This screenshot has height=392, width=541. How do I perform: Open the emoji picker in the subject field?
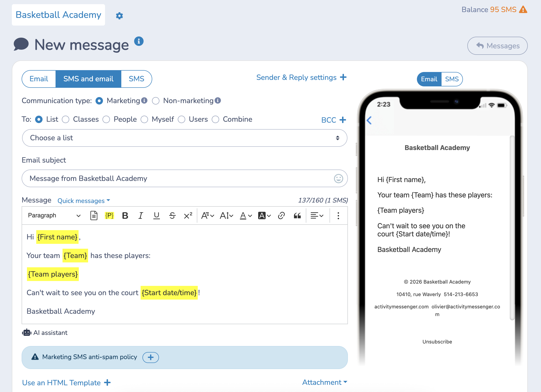(339, 178)
